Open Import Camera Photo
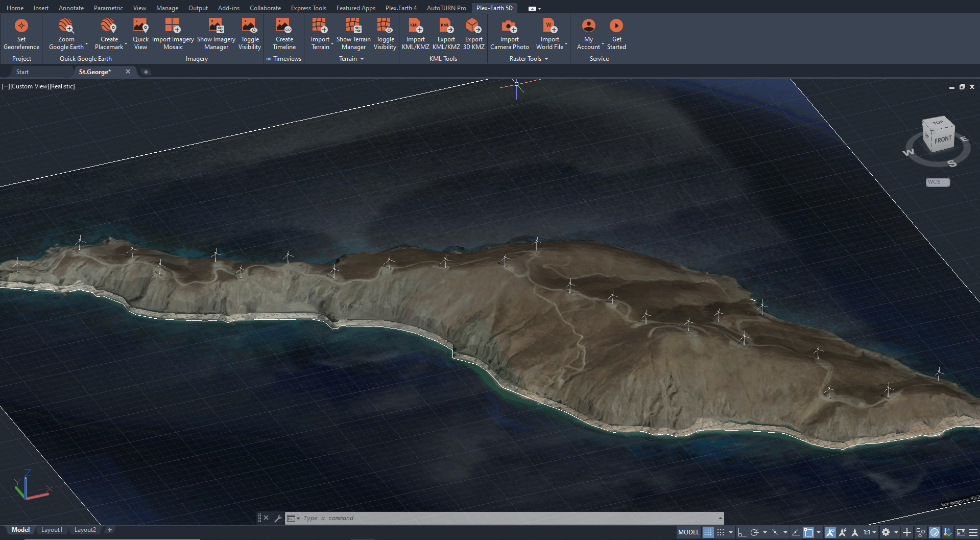Screen dimensions: 980x540 click(x=510, y=34)
